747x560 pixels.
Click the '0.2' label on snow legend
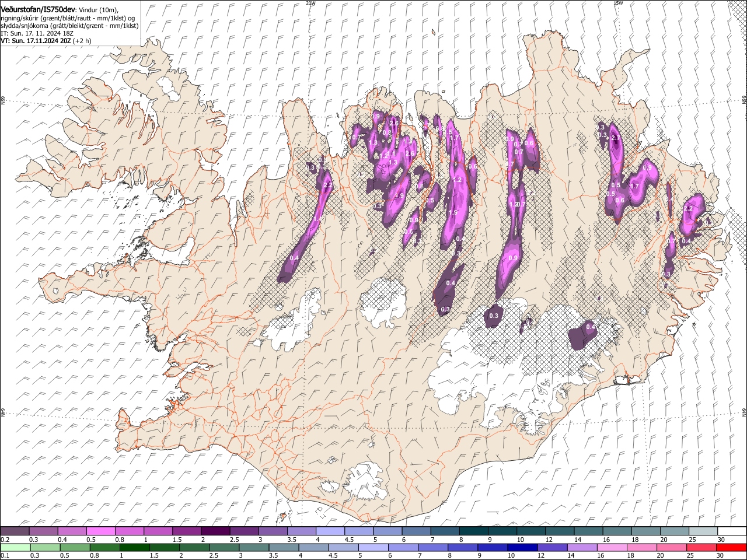(5, 540)
